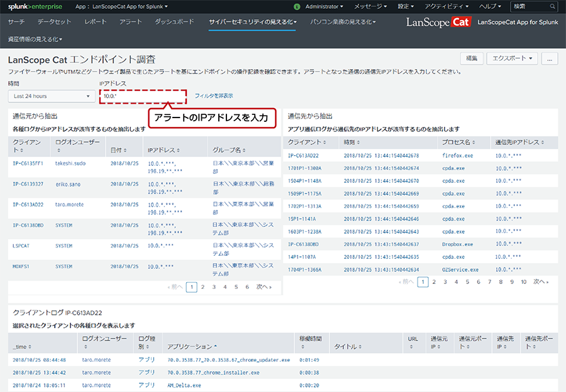Click the LanScope Cat logo

point(438,22)
